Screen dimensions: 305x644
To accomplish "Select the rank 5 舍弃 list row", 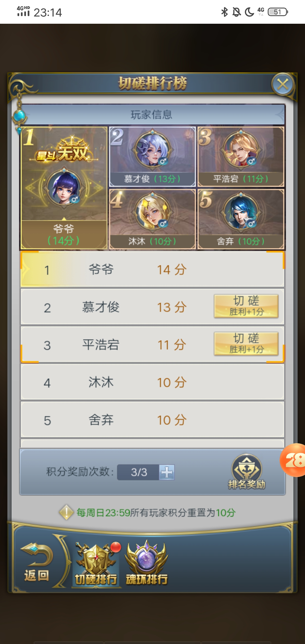I will (x=152, y=420).
